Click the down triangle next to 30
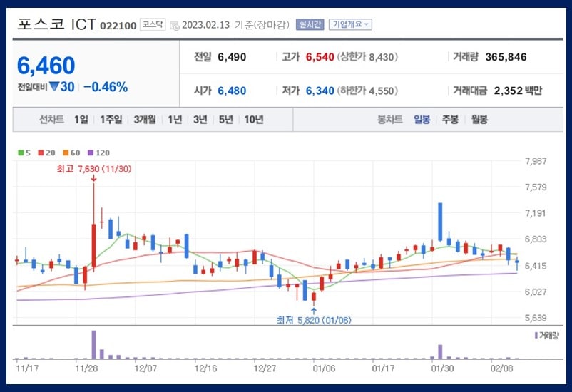 [x=54, y=87]
